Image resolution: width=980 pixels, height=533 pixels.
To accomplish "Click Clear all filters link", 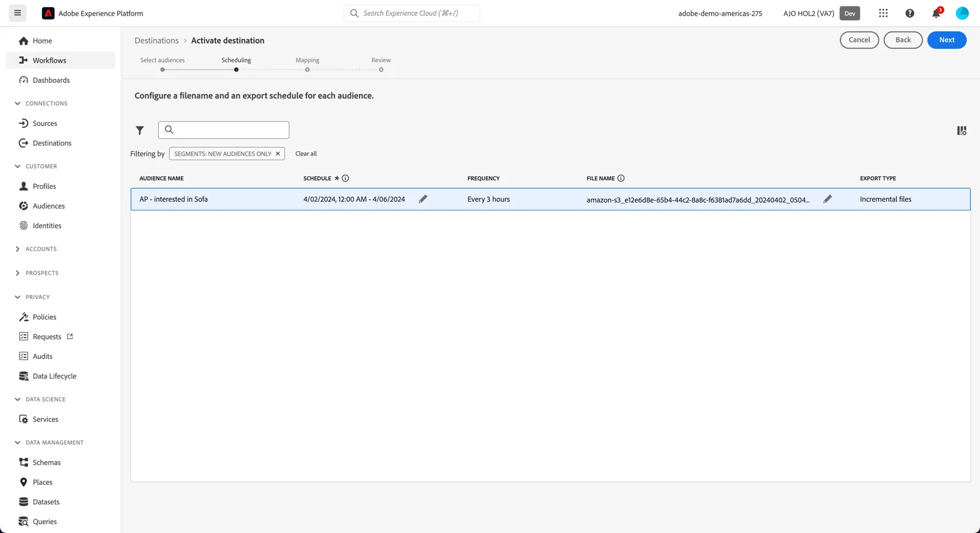I will point(306,154).
